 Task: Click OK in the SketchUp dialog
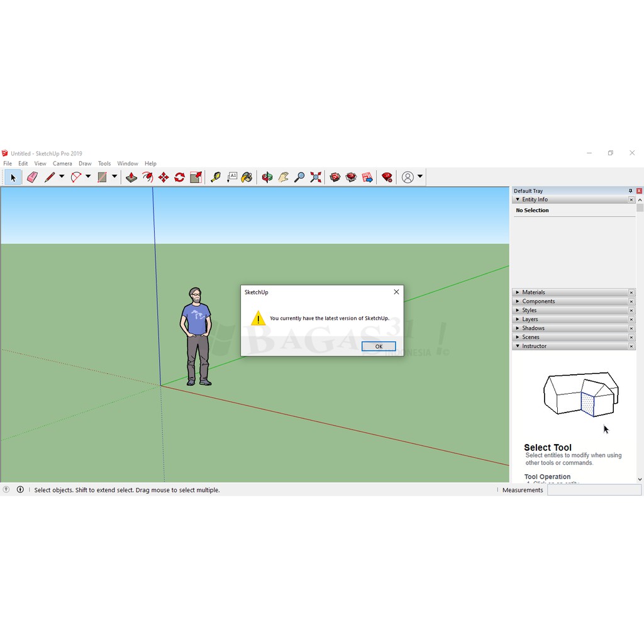point(379,347)
